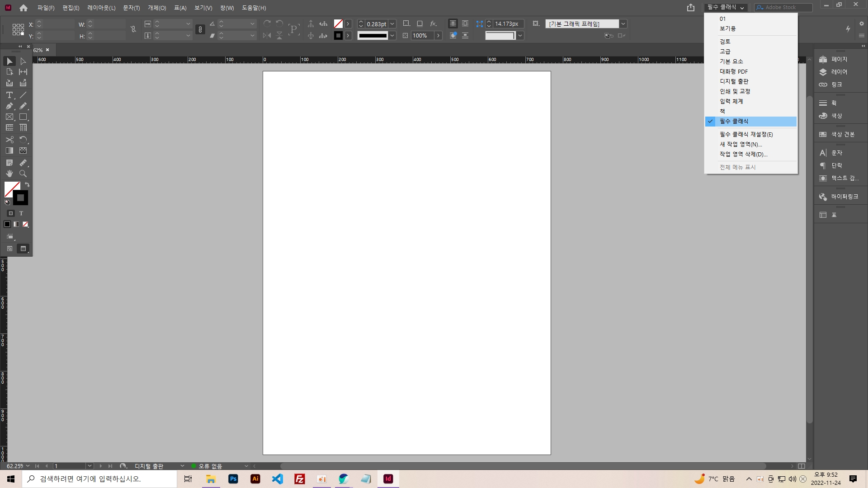Select the Pen tool
The image size is (868, 488).
click(x=9, y=106)
